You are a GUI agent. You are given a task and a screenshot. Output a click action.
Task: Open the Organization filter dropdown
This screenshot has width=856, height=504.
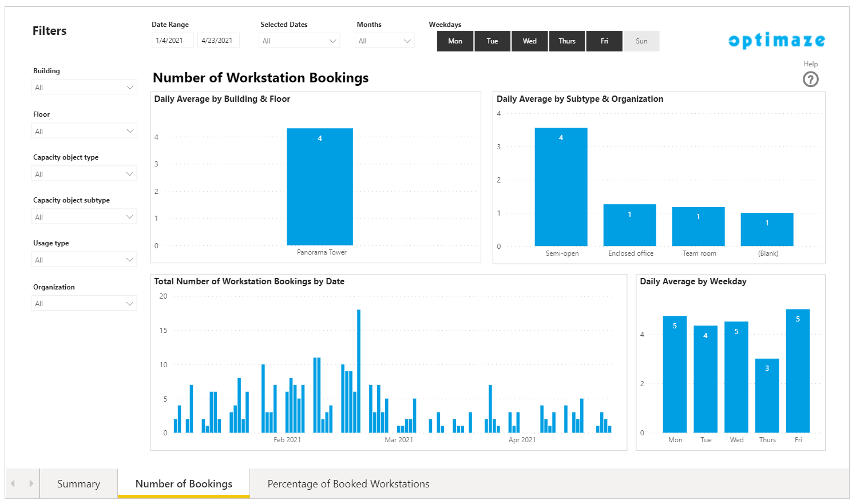(84, 304)
